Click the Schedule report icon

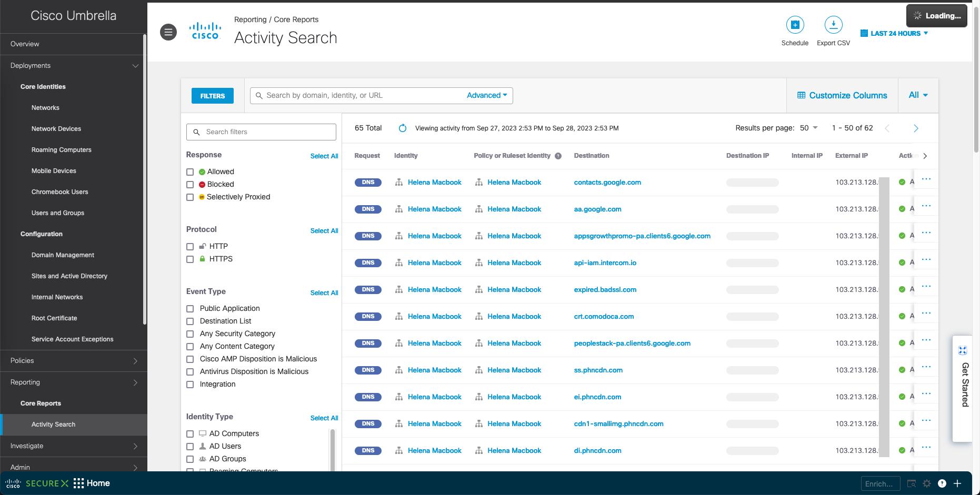tap(795, 25)
